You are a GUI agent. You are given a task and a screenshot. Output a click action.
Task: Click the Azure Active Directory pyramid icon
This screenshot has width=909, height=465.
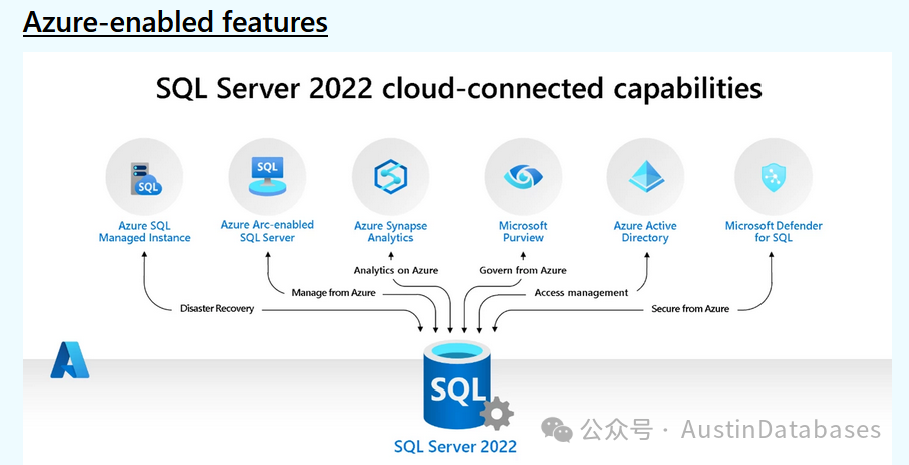pos(645,176)
